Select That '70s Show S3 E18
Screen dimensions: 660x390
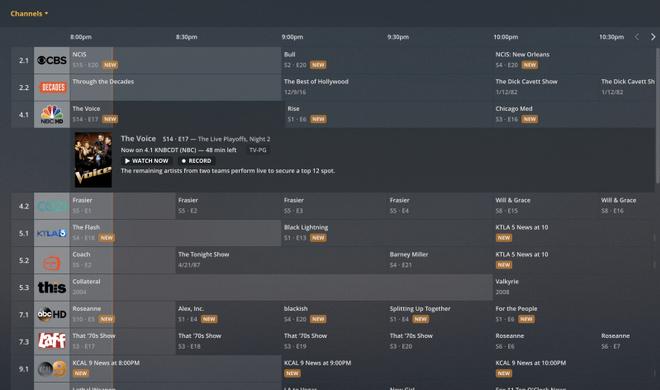tap(228, 342)
